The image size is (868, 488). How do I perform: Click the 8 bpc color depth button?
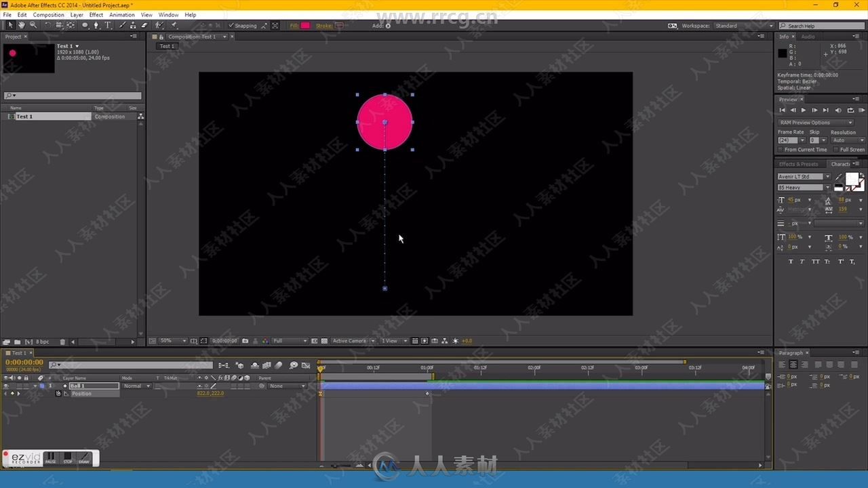point(42,342)
